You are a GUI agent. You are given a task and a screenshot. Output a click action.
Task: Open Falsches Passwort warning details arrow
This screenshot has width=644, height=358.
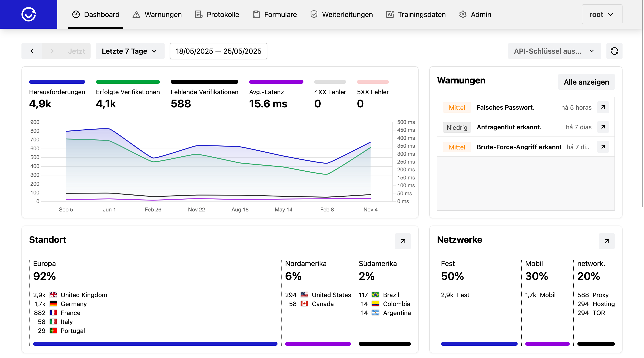(603, 107)
